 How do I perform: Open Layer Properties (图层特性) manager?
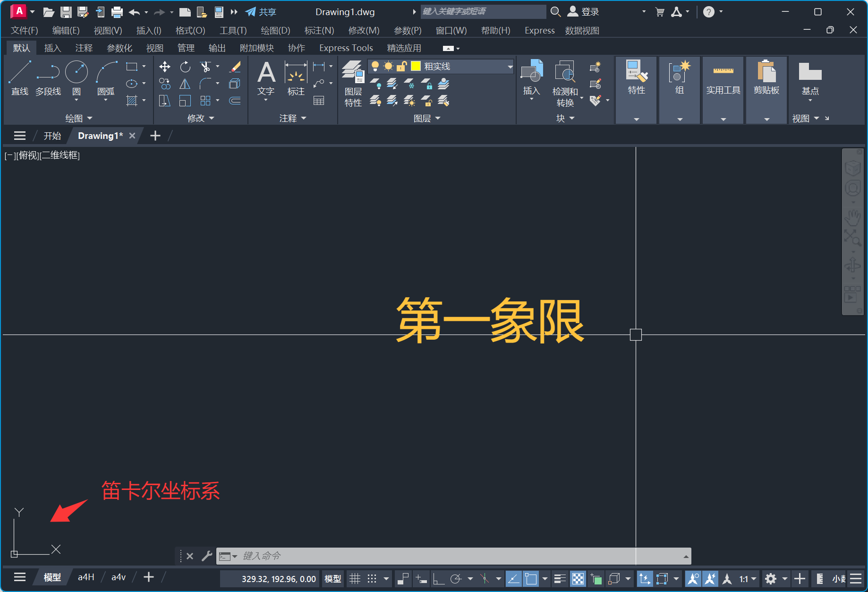pyautogui.click(x=353, y=84)
